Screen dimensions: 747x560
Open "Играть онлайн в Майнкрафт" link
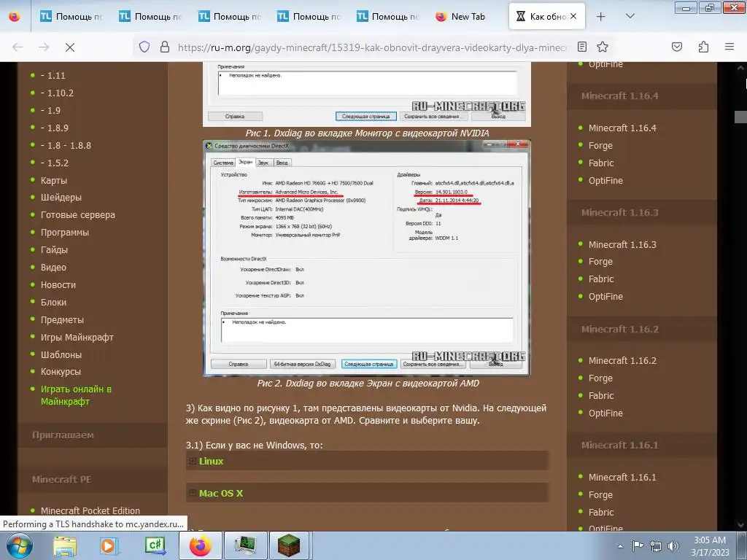[76, 395]
